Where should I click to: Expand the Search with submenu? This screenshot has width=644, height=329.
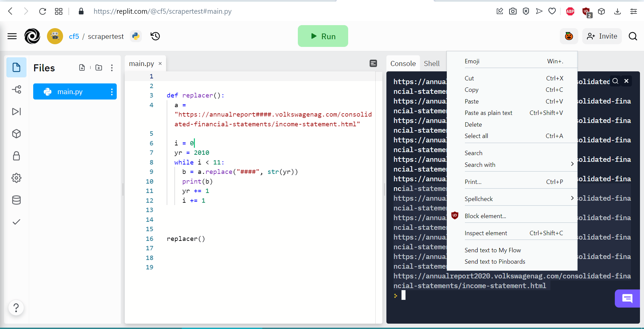(514, 165)
